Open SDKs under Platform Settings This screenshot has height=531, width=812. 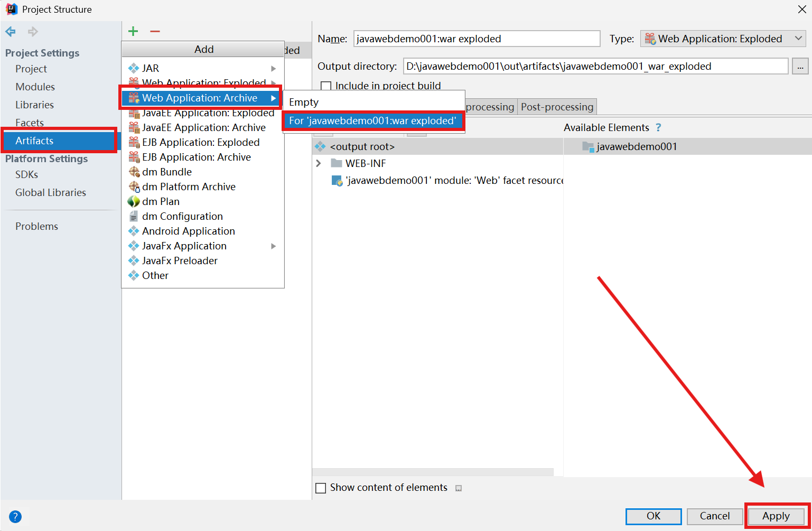click(26, 174)
